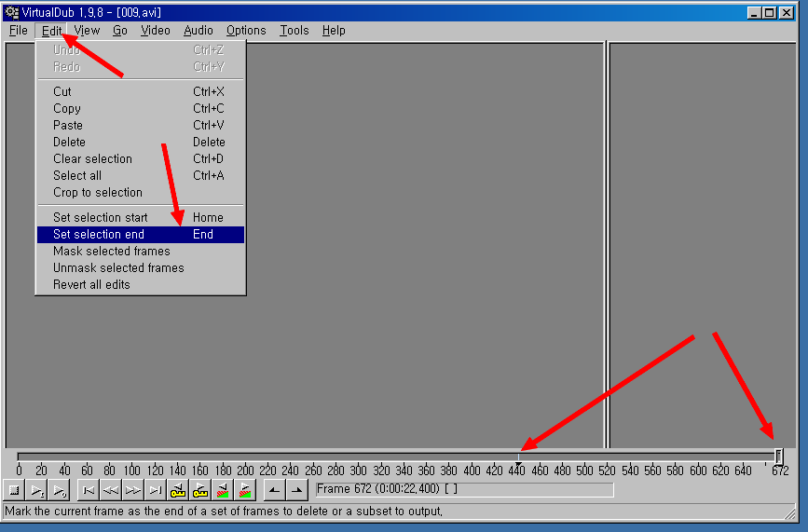
Task: Jump to the last frame
Action: [x=155, y=490]
